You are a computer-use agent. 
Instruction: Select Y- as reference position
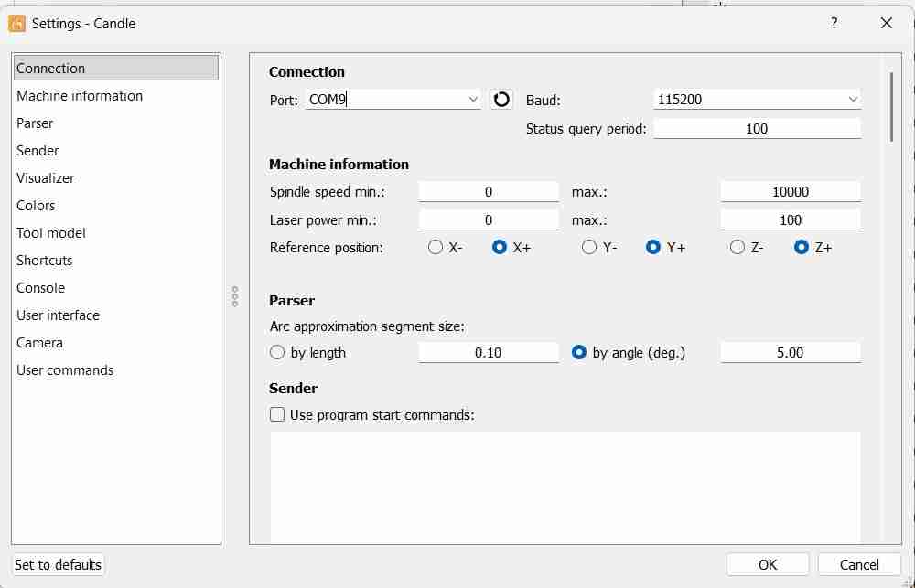[x=588, y=247]
